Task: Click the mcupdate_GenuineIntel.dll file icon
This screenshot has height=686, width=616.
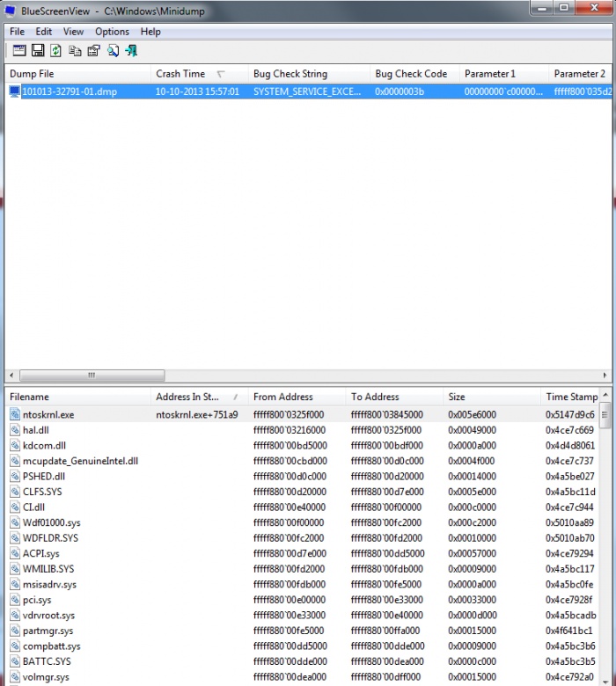Action: [x=15, y=461]
